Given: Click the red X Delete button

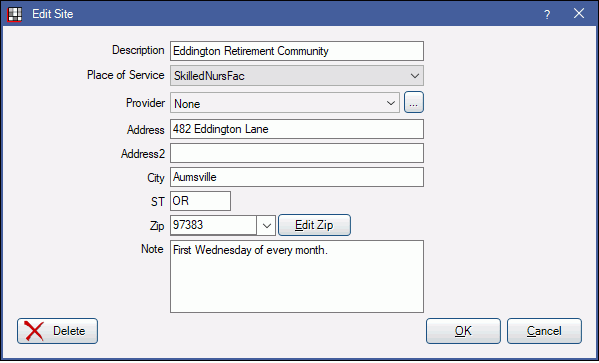Looking at the screenshot, I should pos(57,331).
